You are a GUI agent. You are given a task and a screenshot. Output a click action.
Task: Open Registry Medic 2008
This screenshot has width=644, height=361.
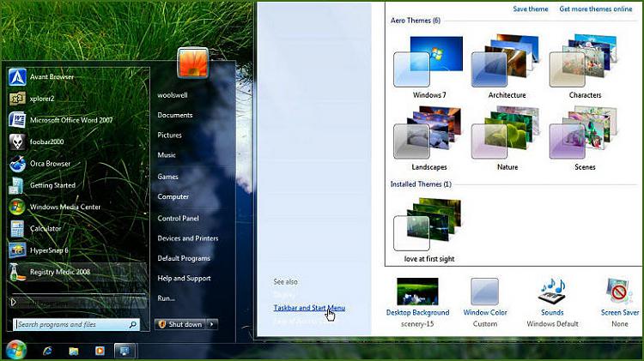pyautogui.click(x=78, y=272)
